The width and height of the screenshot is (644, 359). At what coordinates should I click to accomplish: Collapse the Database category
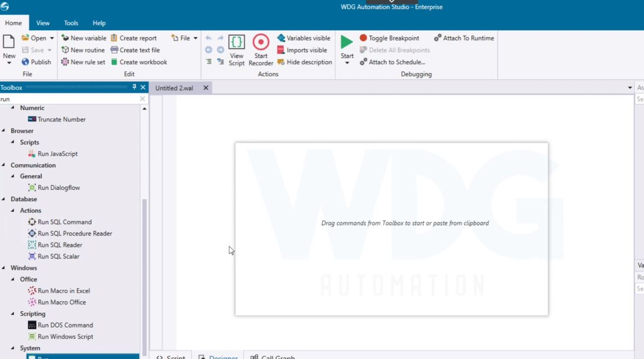[4, 199]
